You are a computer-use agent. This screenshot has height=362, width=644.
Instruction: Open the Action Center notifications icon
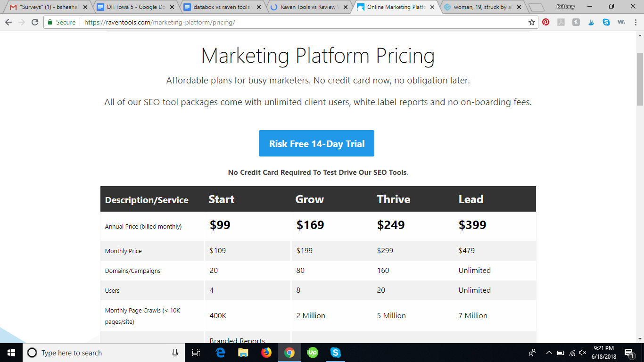pyautogui.click(x=629, y=353)
